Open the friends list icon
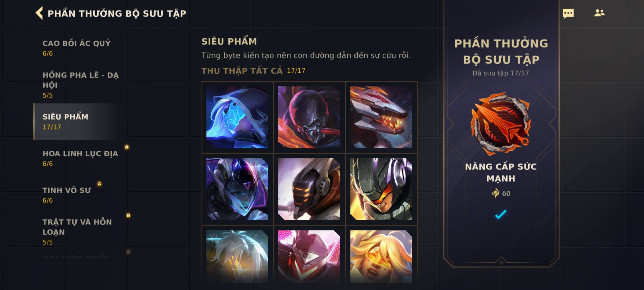Screen dimensions: 644x290 point(599,13)
